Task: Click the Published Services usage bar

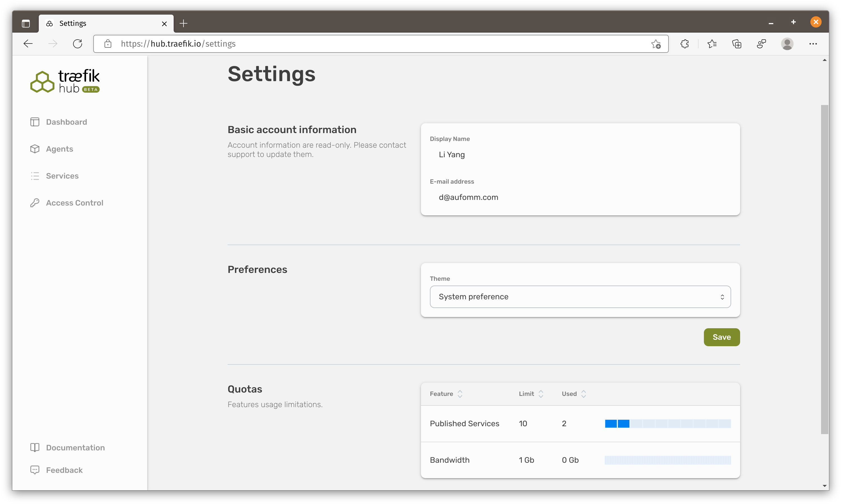Action: coord(667,423)
